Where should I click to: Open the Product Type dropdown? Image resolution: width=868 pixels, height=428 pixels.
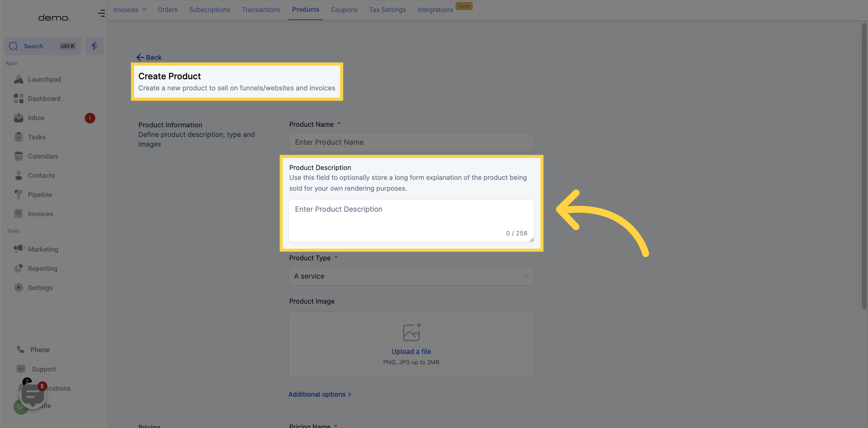(x=411, y=276)
